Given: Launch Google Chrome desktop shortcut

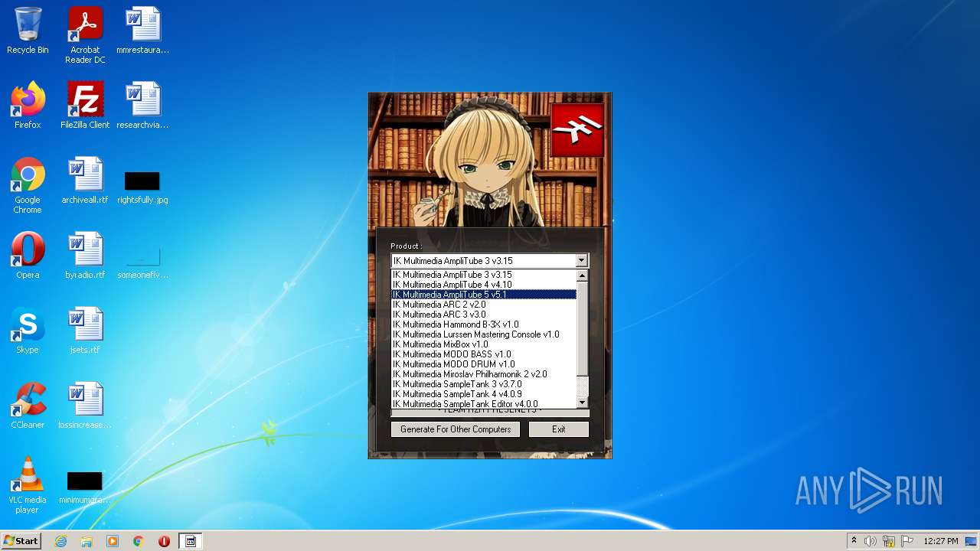Looking at the screenshot, I should tap(28, 185).
